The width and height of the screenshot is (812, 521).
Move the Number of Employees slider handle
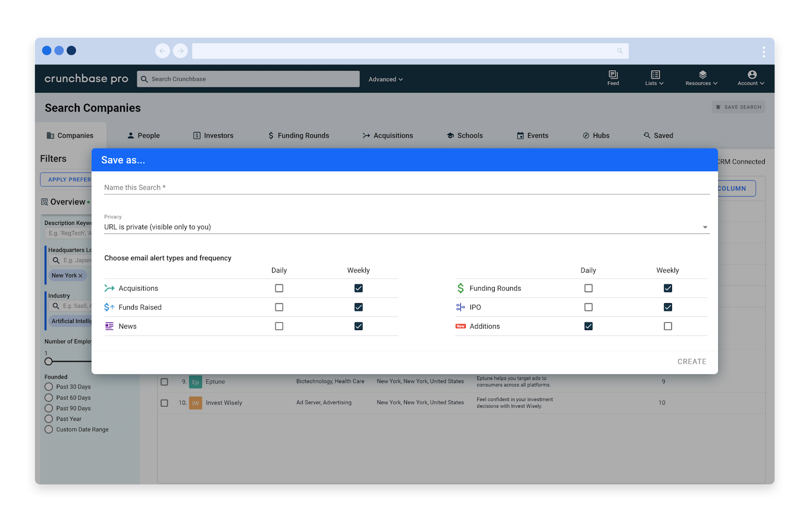click(49, 362)
